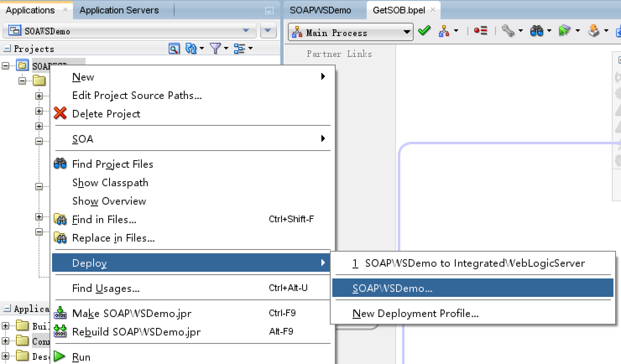Viewport: 621px width, 364px height.
Task: Select the GetSOB.bpel editor tab
Action: point(399,10)
